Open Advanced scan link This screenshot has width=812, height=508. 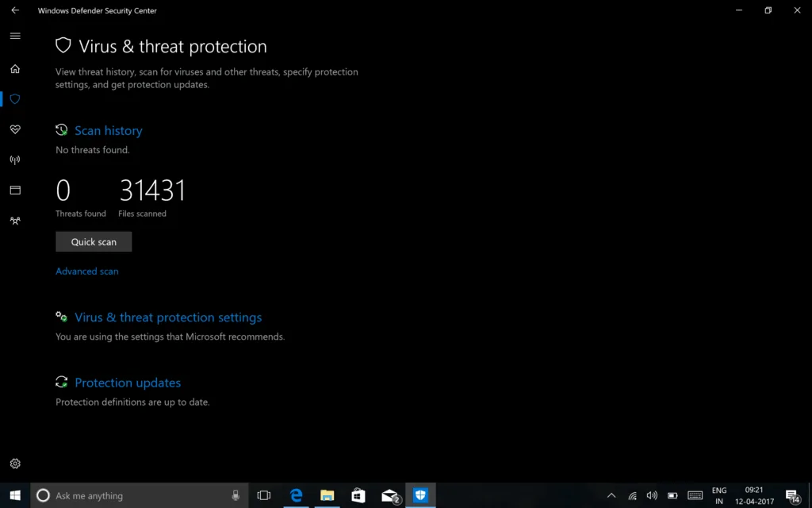click(87, 271)
